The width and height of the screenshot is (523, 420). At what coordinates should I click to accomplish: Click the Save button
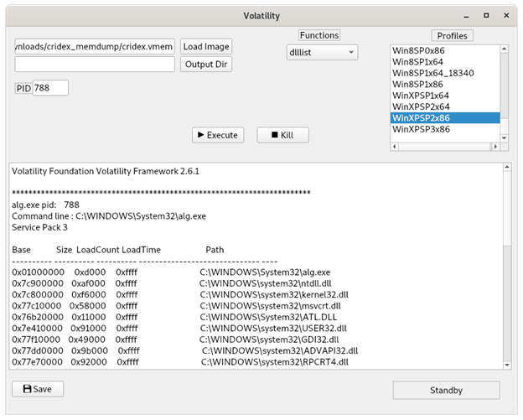38,389
